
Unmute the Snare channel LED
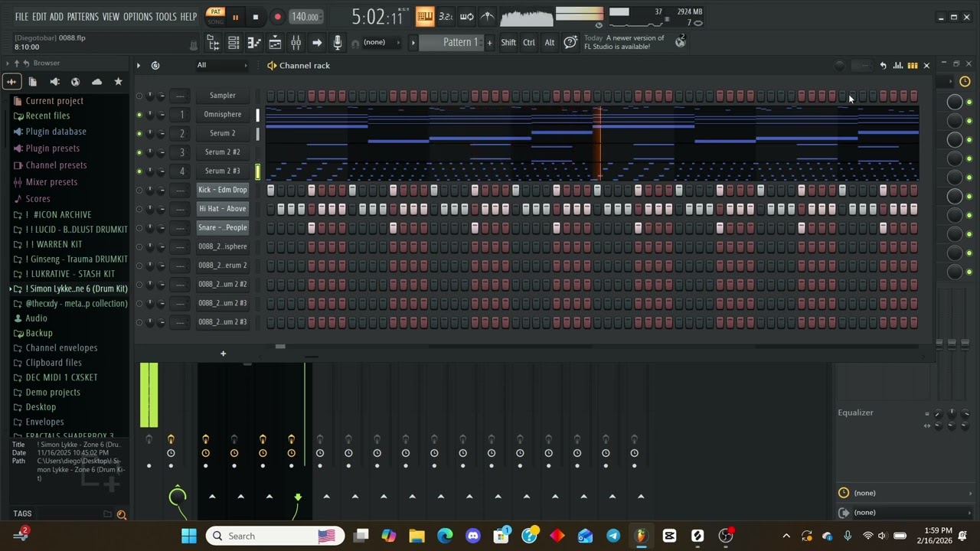(139, 228)
